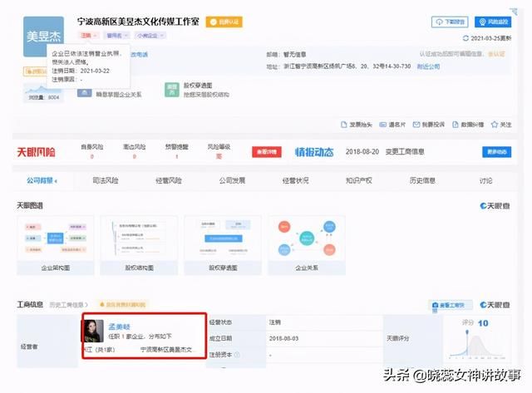Click the 美昱杰 blue company logo
This screenshot has width=532, height=393.
click(x=43, y=37)
